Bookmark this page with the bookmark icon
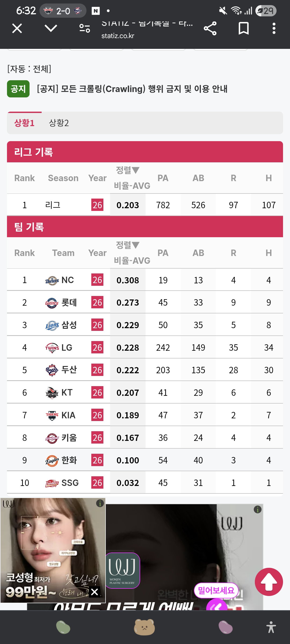Viewport: 290px width, 644px height. click(244, 28)
